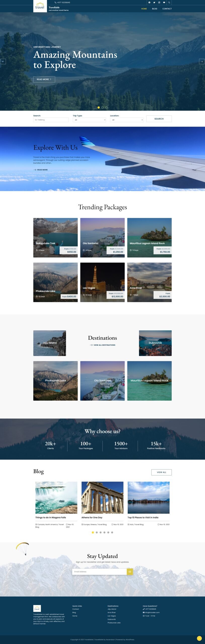
Task: Open the BLOG menu item
Action: 154,9
